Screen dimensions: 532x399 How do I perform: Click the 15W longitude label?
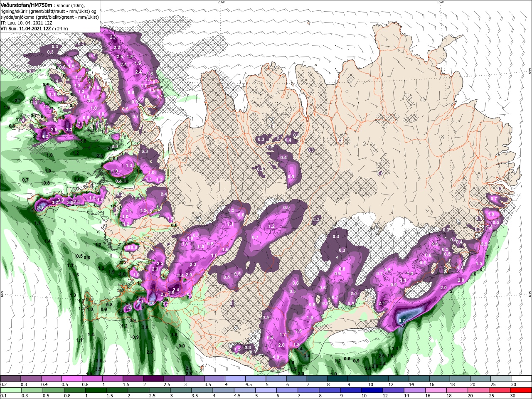[440, 2]
